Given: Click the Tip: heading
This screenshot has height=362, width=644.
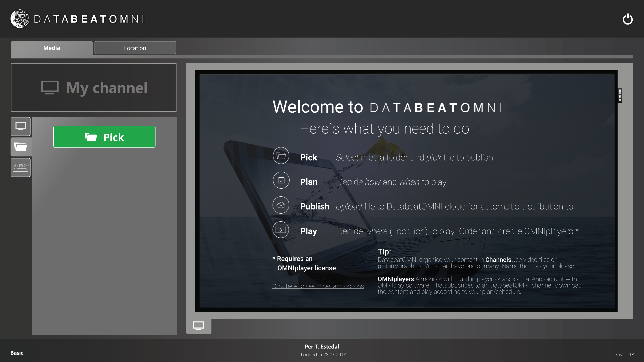Looking at the screenshot, I should (384, 252).
